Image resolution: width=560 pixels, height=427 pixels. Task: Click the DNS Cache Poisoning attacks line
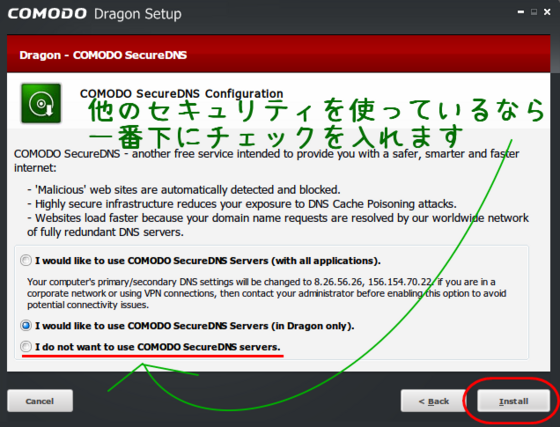242,204
